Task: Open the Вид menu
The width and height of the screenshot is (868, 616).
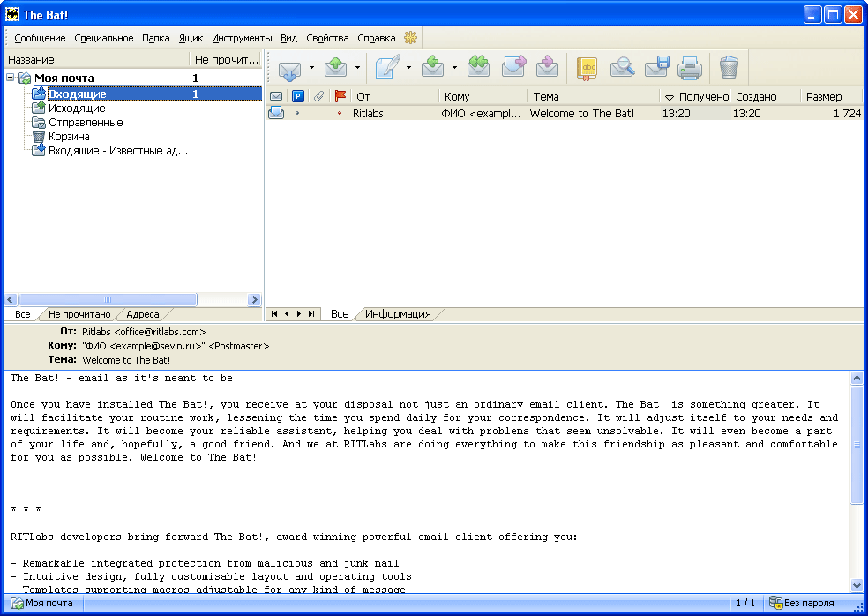Action: 289,38
